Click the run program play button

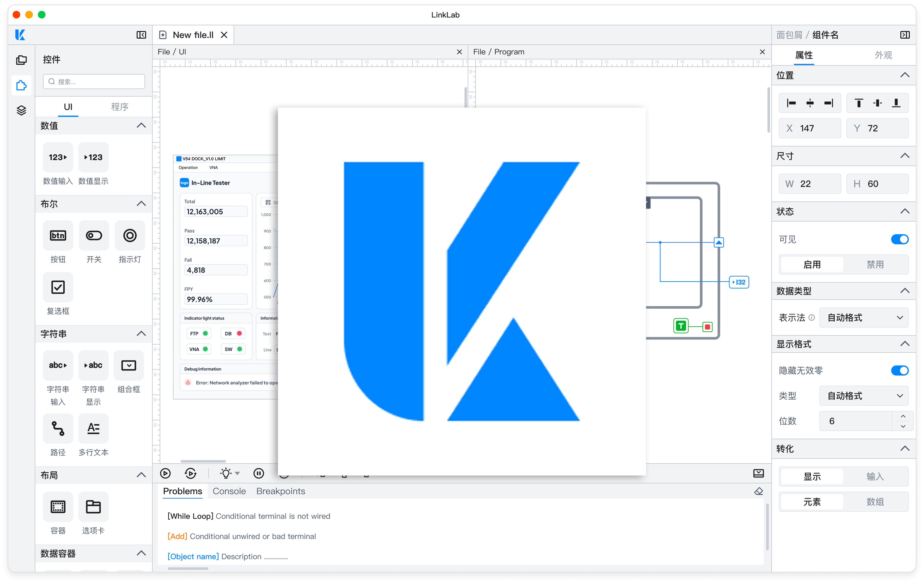click(x=165, y=473)
